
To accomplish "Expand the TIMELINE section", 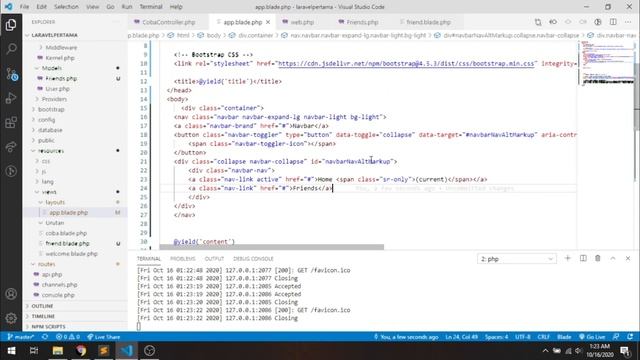I will point(43,316).
